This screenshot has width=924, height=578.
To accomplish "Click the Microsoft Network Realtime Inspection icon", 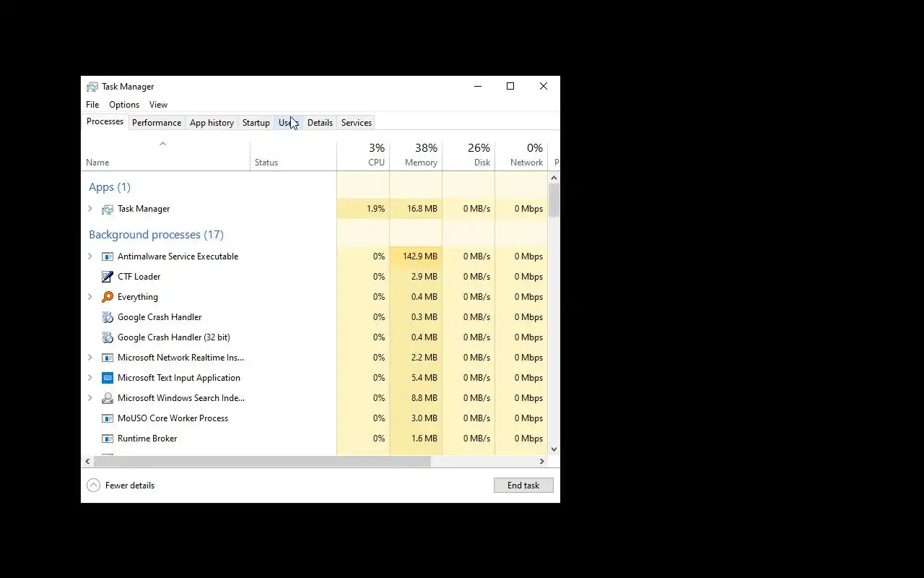I will pos(108,358).
